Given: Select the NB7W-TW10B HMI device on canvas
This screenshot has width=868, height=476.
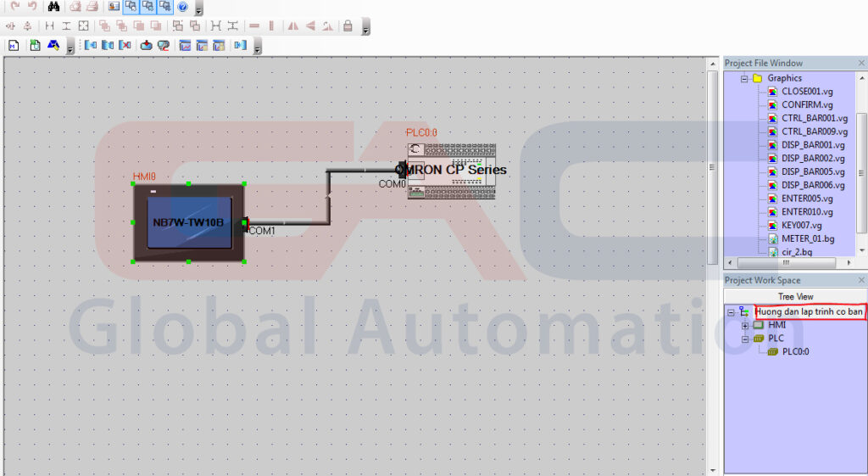Looking at the screenshot, I should (189, 222).
